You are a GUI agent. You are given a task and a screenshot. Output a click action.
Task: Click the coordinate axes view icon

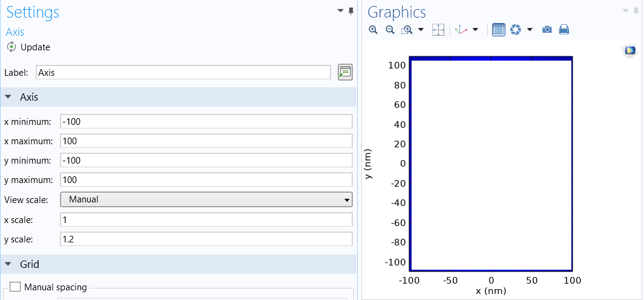tap(462, 30)
